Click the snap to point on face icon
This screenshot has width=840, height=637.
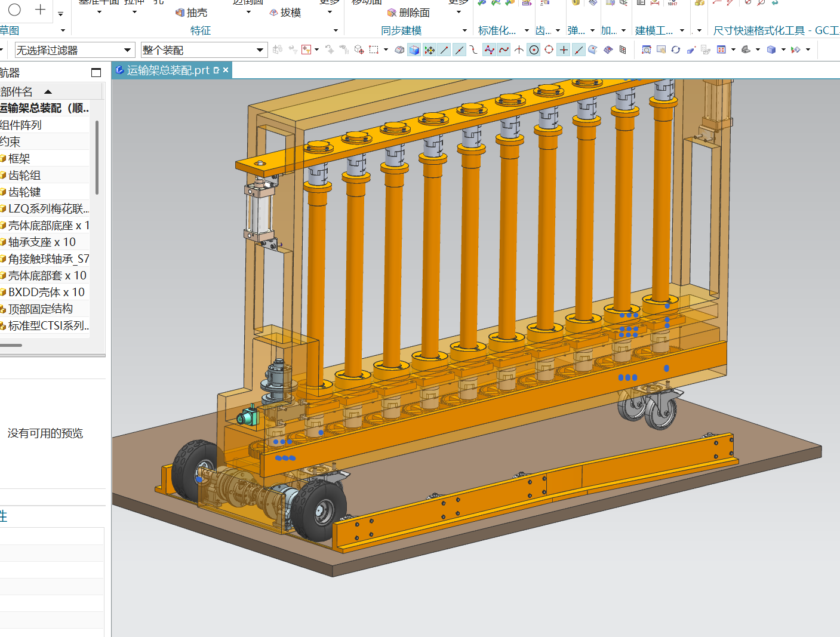point(593,50)
